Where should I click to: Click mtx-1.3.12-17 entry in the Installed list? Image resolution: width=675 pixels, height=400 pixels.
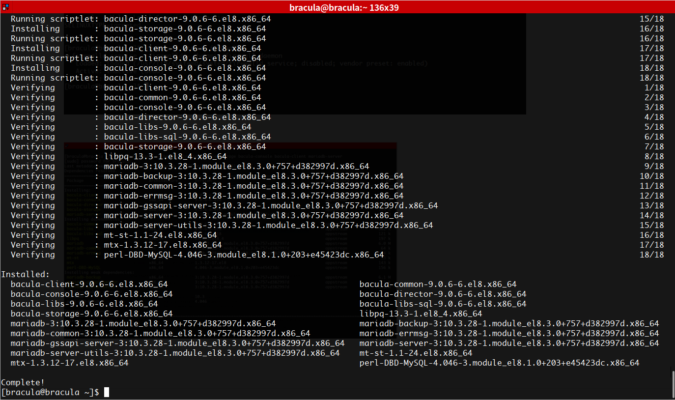tap(69, 363)
